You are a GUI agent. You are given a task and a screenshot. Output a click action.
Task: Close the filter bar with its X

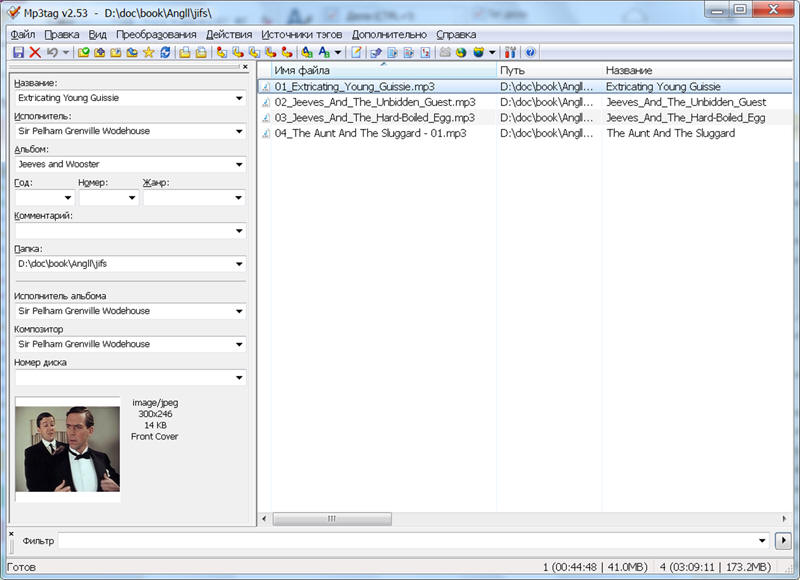(11, 534)
